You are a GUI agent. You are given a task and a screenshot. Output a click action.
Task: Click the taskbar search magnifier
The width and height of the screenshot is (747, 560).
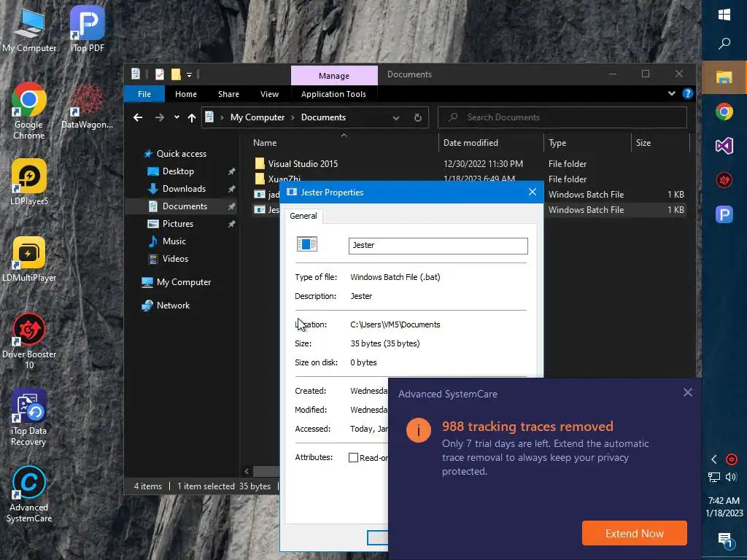pos(724,44)
